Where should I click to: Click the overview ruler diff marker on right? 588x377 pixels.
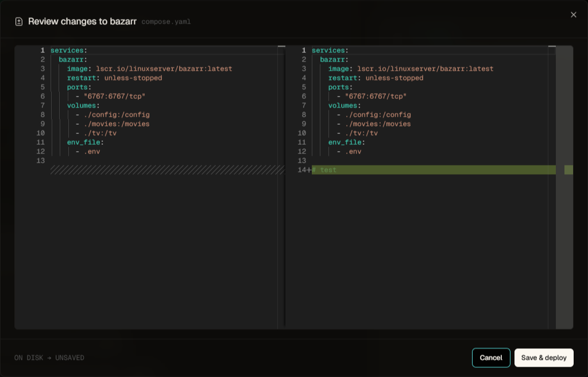coord(568,170)
